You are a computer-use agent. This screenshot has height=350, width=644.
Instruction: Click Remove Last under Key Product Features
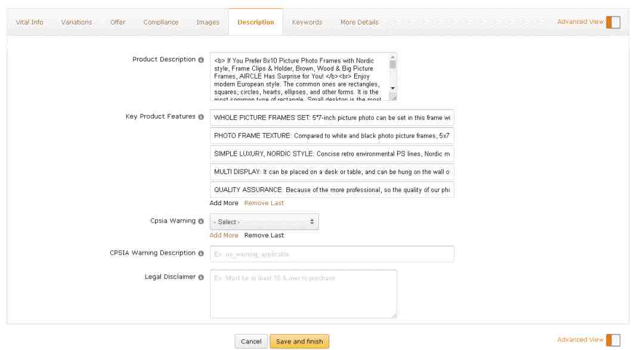point(264,203)
